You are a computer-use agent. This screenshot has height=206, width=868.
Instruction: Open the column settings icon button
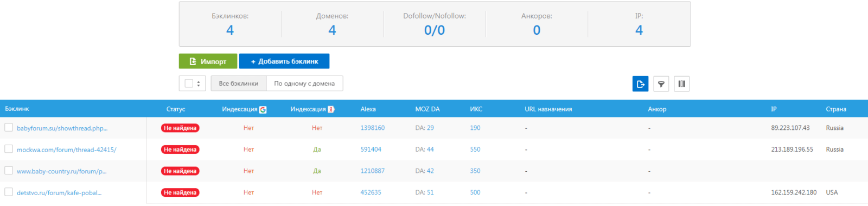(x=681, y=84)
